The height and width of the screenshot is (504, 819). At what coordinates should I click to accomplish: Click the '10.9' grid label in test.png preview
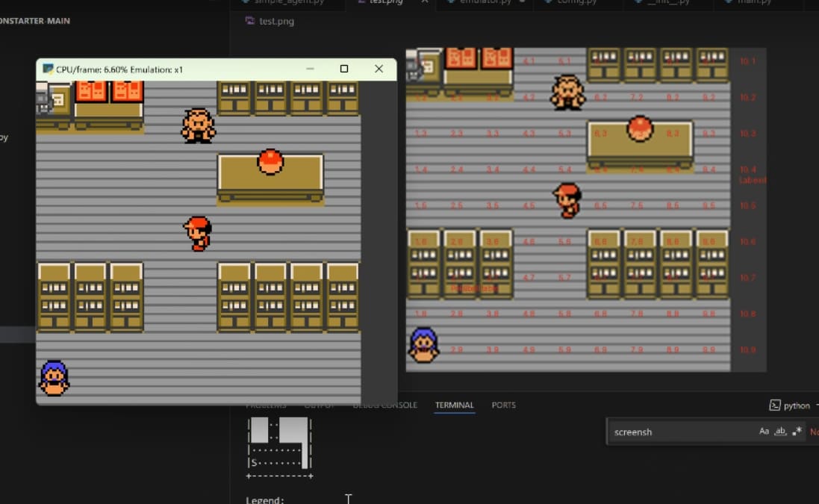point(747,350)
